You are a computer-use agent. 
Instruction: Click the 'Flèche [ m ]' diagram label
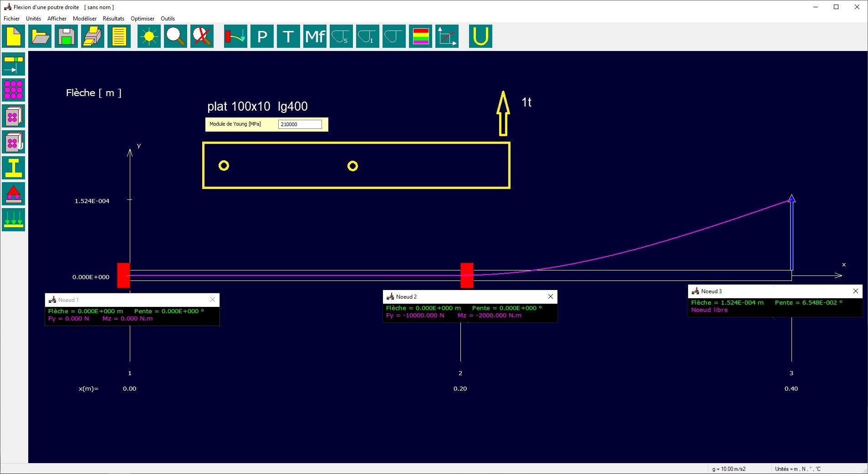[94, 93]
